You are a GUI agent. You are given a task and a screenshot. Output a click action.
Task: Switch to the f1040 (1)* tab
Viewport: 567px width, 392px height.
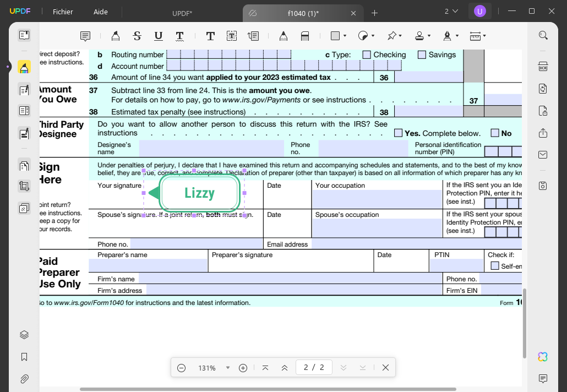pos(303,13)
